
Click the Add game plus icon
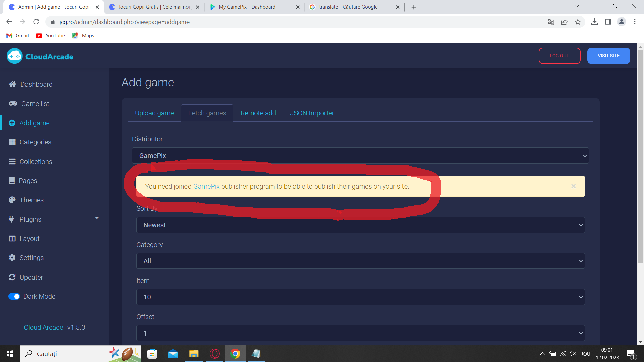12,123
